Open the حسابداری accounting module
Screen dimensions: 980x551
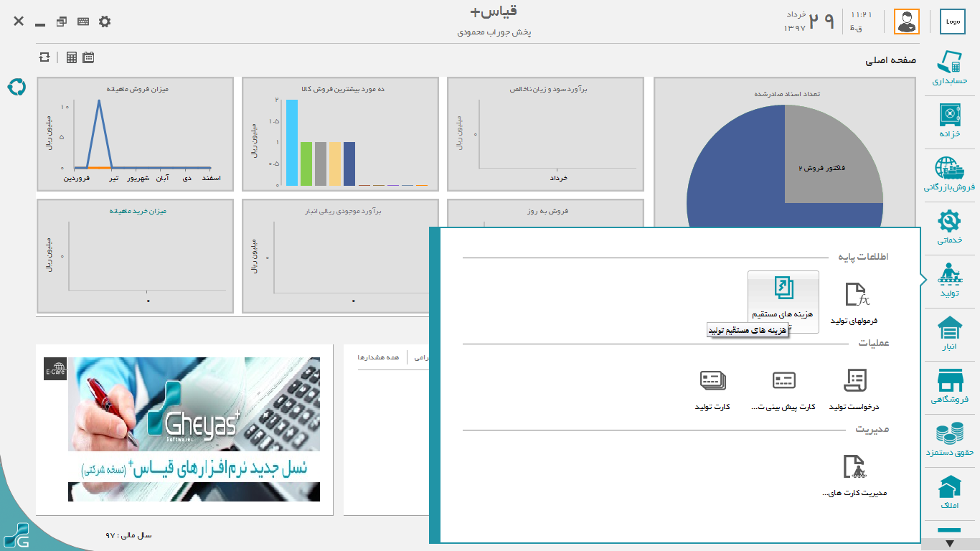pyautogui.click(x=951, y=68)
